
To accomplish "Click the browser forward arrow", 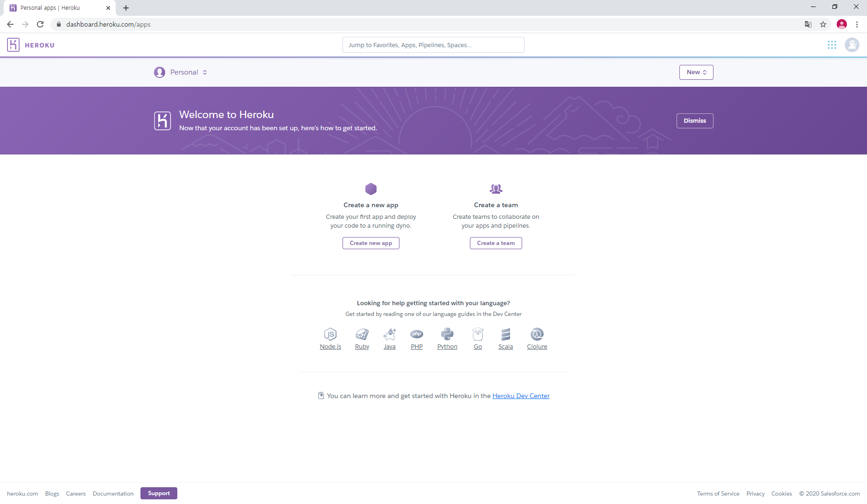I will (25, 24).
